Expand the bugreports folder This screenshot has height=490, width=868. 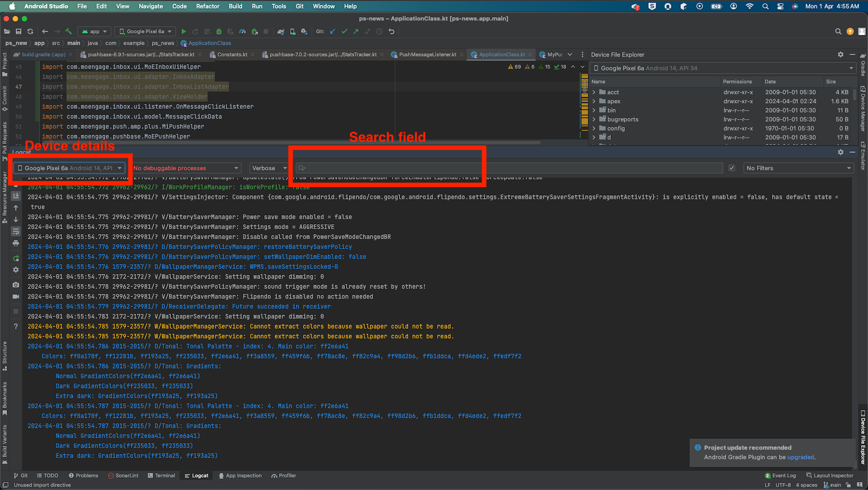tap(594, 119)
